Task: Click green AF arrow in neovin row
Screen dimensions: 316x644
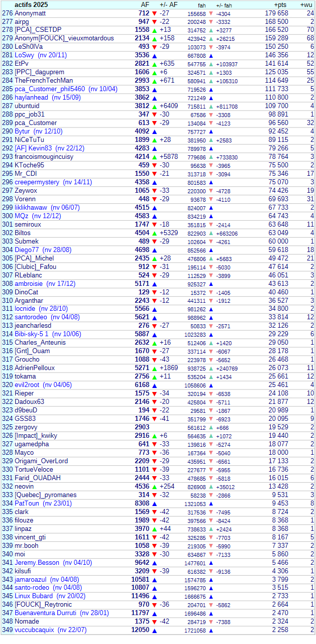Action: (154, 487)
